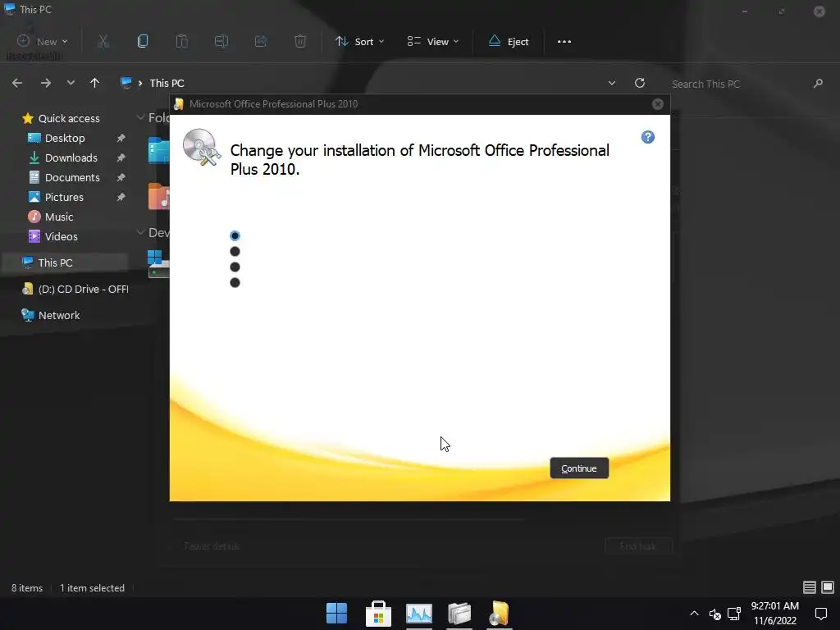Collapse the Devices and drives group chevron

click(x=141, y=232)
